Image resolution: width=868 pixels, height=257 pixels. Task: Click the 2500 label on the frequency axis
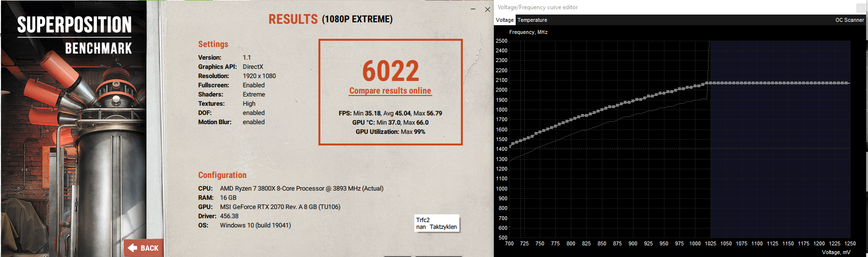[x=502, y=41]
